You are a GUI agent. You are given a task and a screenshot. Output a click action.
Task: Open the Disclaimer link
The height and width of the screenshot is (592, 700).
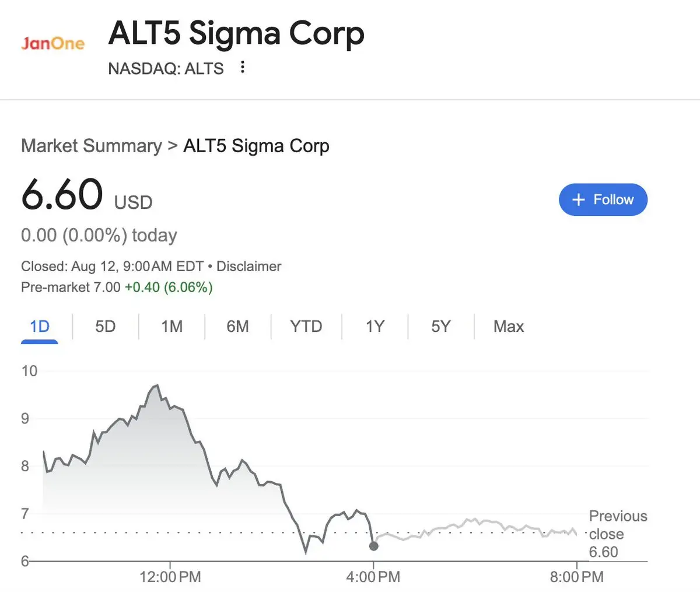point(249,267)
